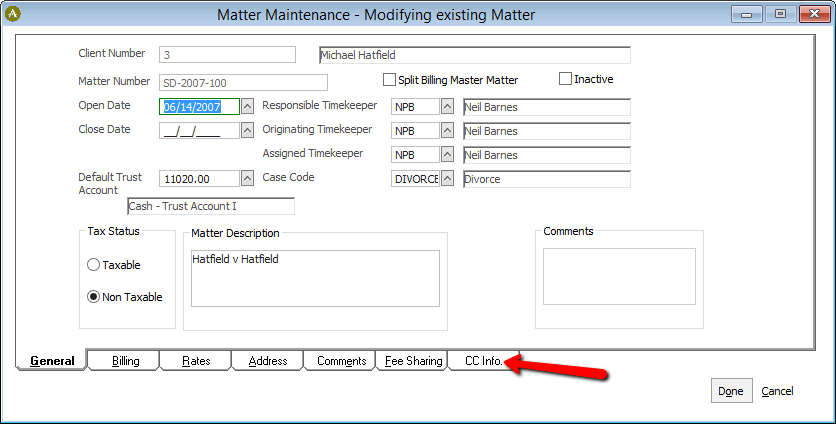Click the Cancel button

(777, 391)
